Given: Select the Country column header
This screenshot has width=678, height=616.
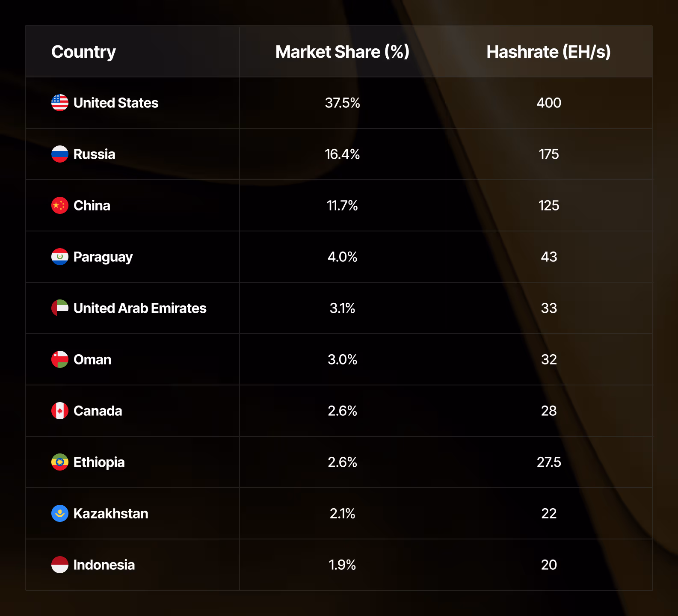Looking at the screenshot, I should (x=83, y=52).
